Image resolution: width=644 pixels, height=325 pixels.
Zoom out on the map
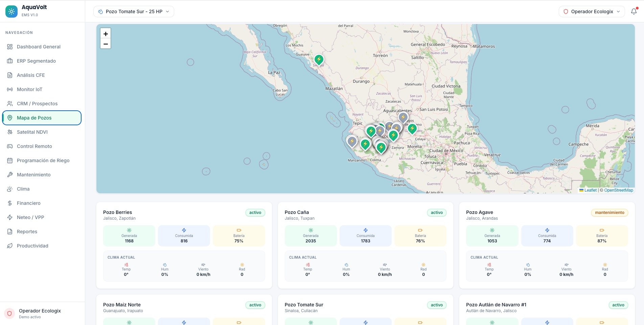pos(106,44)
